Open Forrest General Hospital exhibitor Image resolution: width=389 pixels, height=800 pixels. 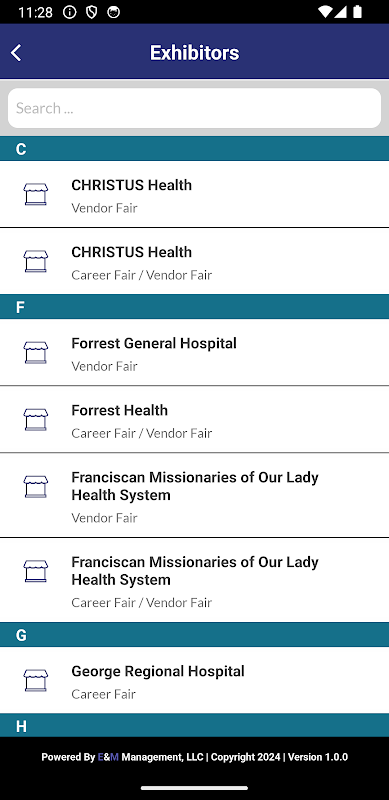[x=194, y=353]
